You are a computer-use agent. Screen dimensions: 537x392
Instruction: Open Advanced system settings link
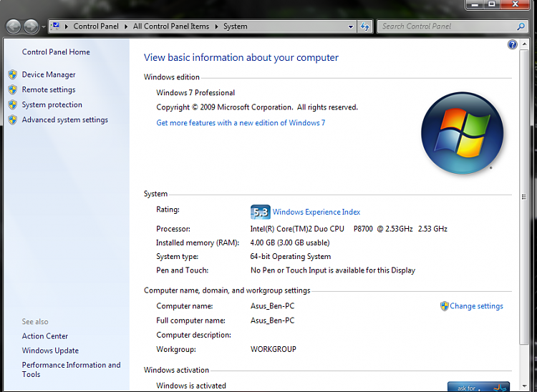(x=64, y=119)
